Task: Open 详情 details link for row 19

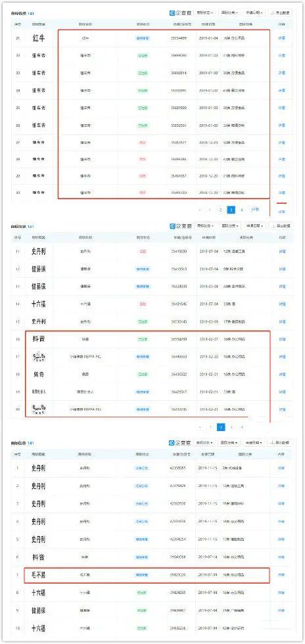Action: (281, 392)
